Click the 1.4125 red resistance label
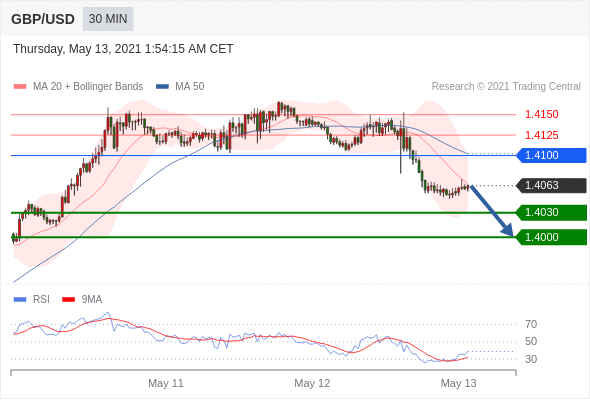 (541, 135)
